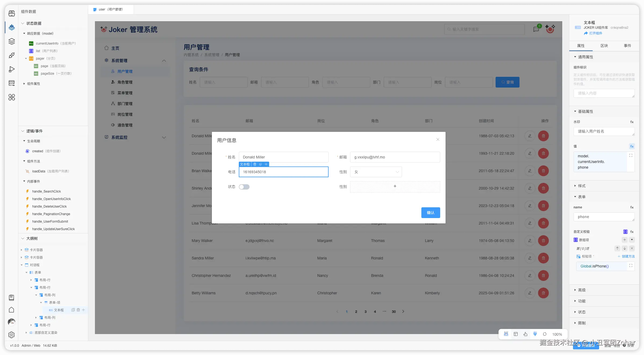Open the 性别 dropdown showing 女
Screen dimensions: 644x355
[376, 172]
